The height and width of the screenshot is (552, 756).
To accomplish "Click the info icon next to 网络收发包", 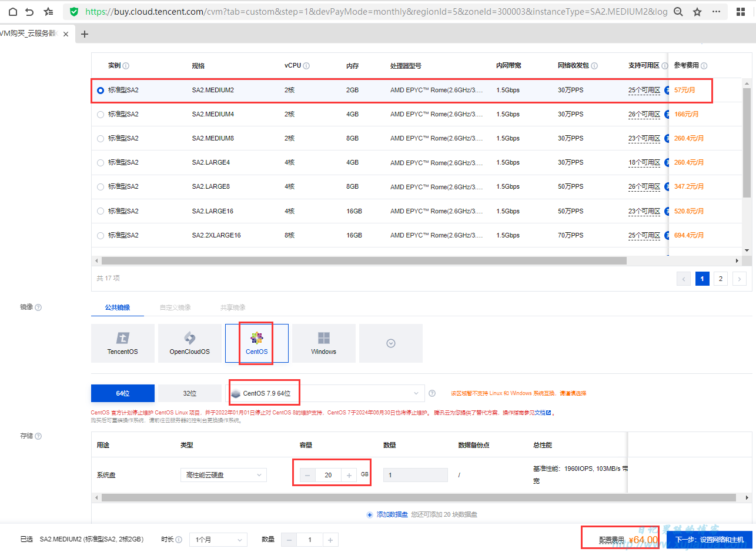I will tap(594, 66).
